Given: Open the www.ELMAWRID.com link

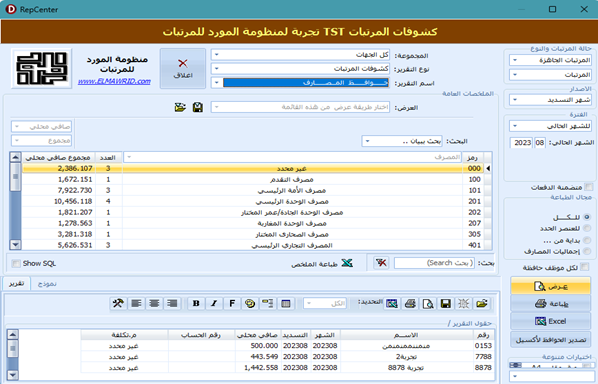Looking at the screenshot, I should 114,81.
